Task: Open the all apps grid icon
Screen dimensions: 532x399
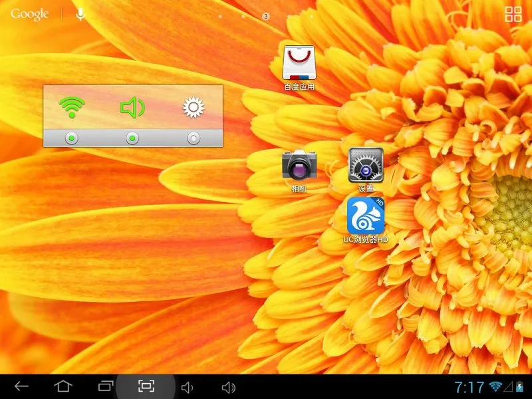Action: (x=513, y=14)
